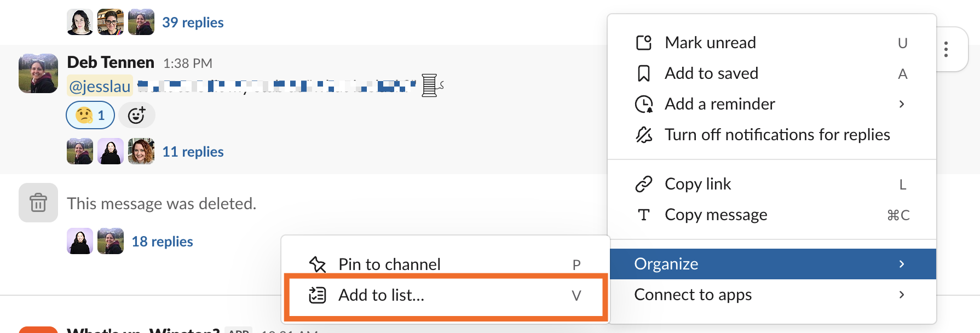Click the Add to saved bookmark icon
Screen dimensions: 980x333
[644, 73]
